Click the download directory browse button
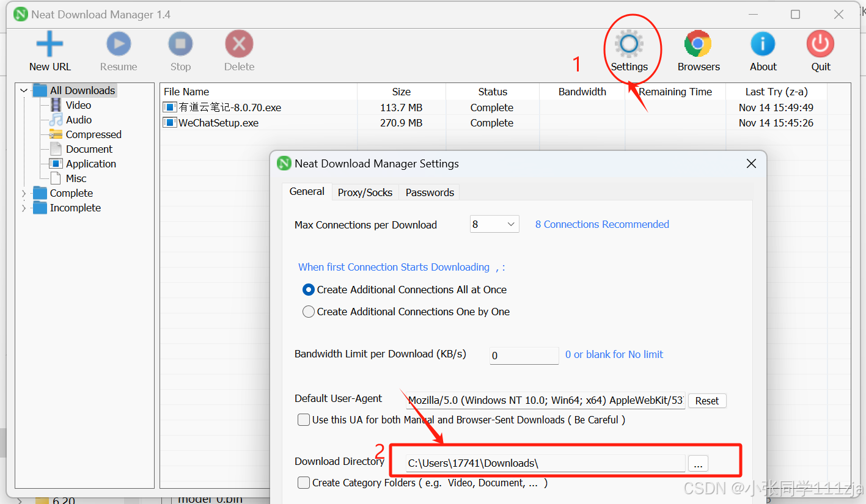866x504 pixels. pos(698,463)
